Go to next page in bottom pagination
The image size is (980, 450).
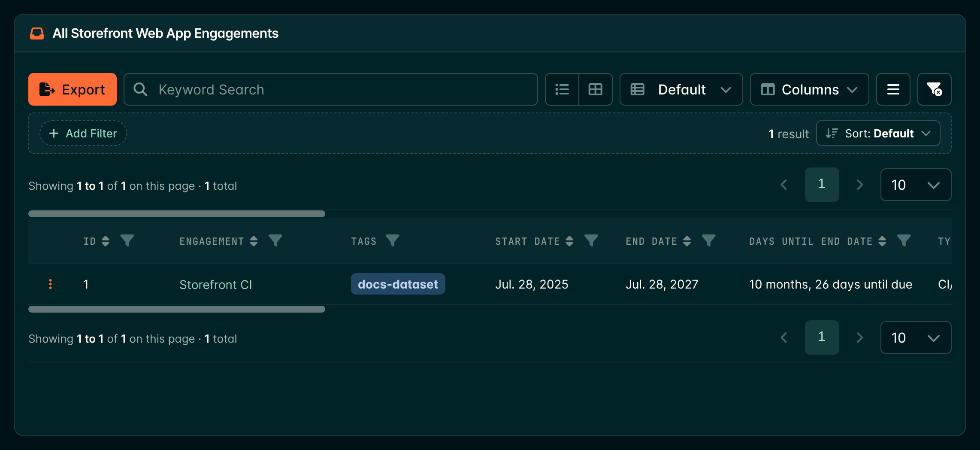859,337
